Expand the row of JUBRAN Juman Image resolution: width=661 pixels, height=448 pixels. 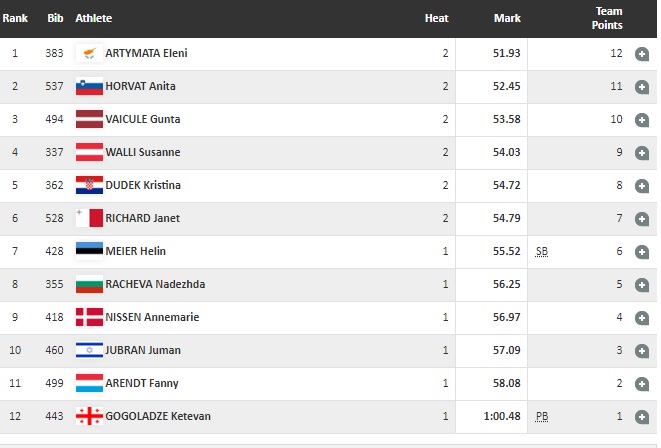[x=642, y=351]
